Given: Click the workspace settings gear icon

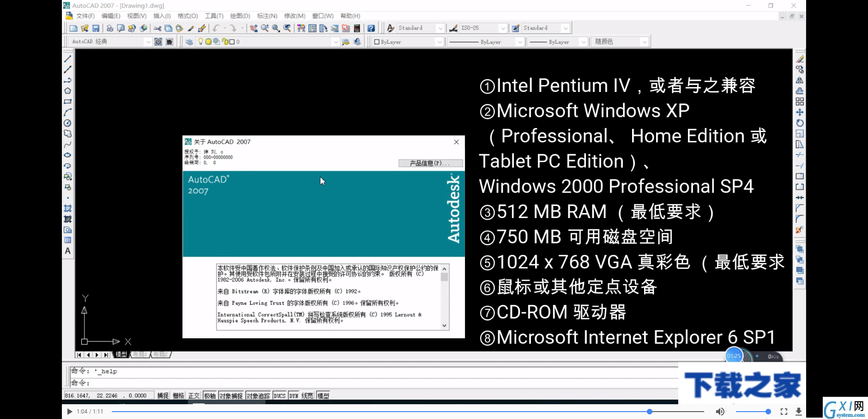Looking at the screenshot, I should (x=158, y=42).
